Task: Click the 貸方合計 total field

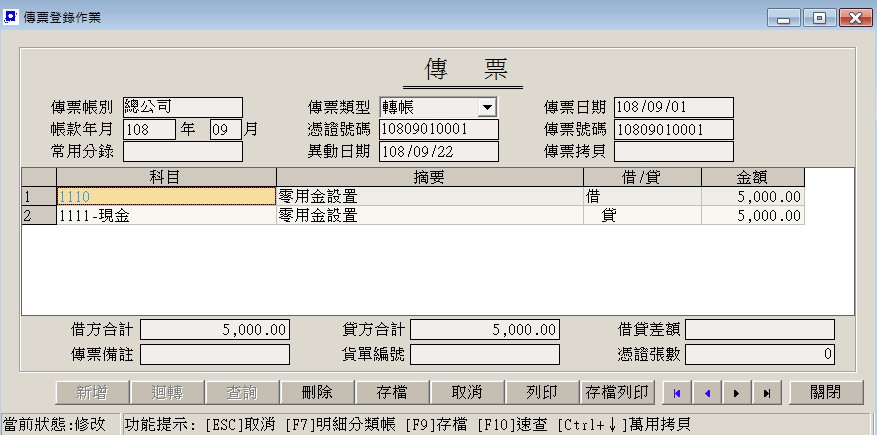Action: pyautogui.click(x=484, y=330)
